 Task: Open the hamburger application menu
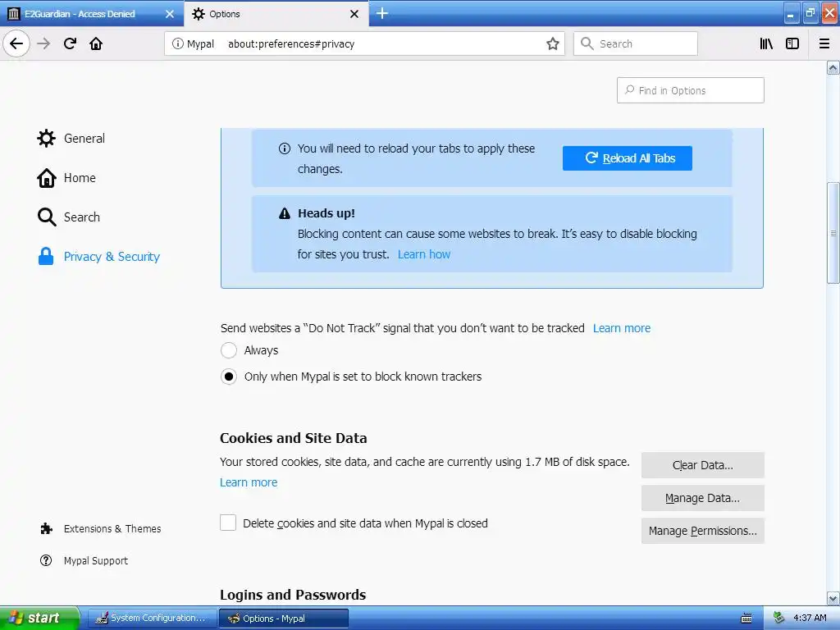(824, 43)
